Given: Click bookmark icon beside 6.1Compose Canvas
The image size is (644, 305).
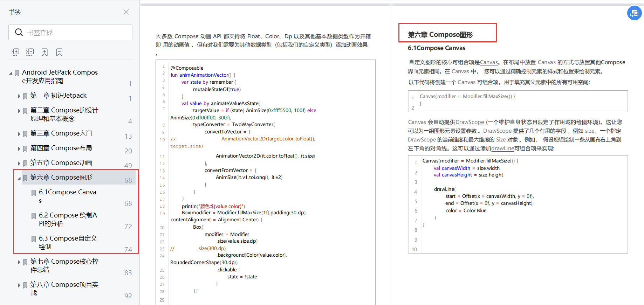Looking at the screenshot, I should pos(34,193).
